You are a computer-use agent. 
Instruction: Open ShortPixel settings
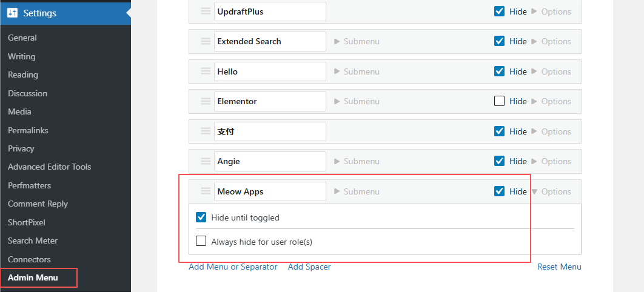pyautogui.click(x=26, y=222)
